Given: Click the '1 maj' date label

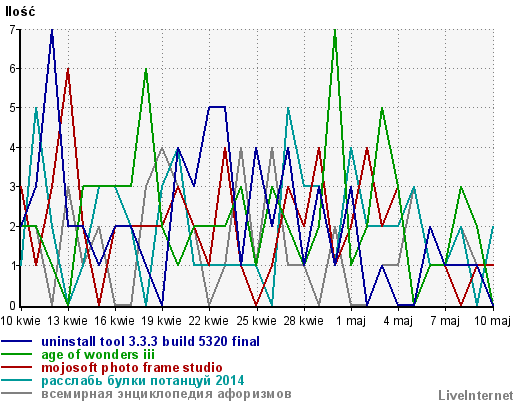Looking at the screenshot, I should click(351, 321).
